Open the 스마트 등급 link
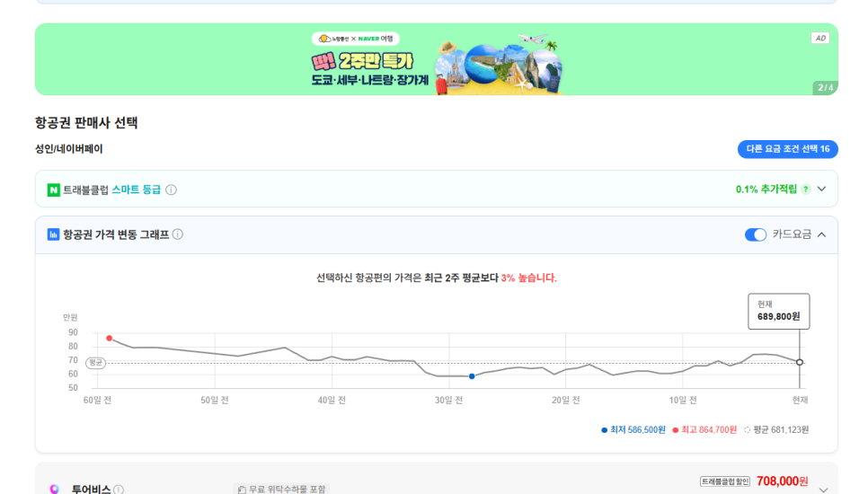868x494 pixels. [137, 190]
